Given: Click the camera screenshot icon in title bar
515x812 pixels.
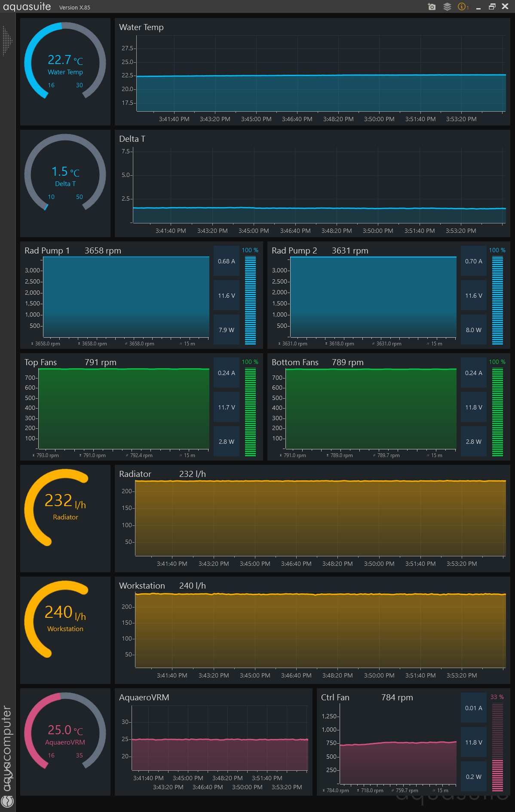Looking at the screenshot, I should tap(432, 6).
